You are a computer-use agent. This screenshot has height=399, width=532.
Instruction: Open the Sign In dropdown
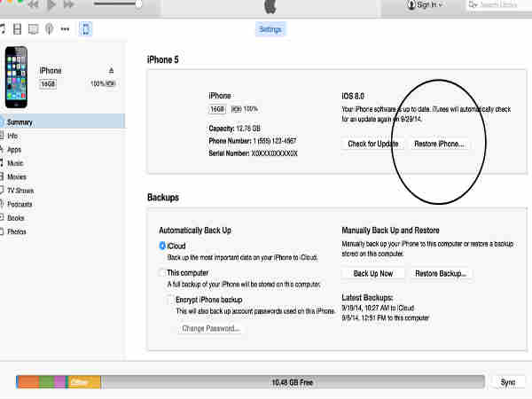426,5
